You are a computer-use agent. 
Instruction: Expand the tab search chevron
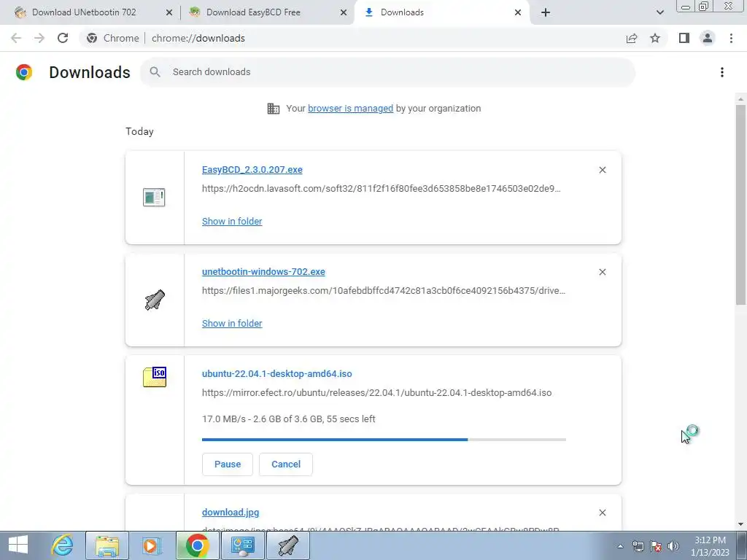tap(659, 12)
